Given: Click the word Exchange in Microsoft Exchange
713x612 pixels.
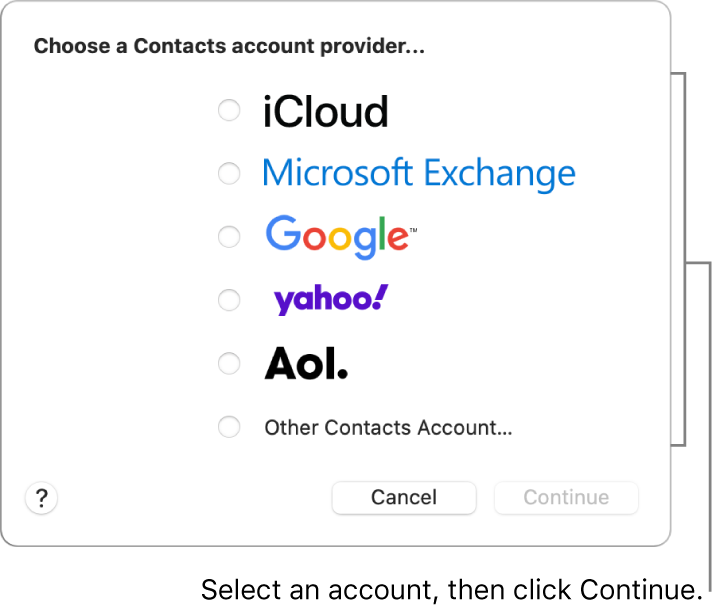Looking at the screenshot, I should (499, 174).
